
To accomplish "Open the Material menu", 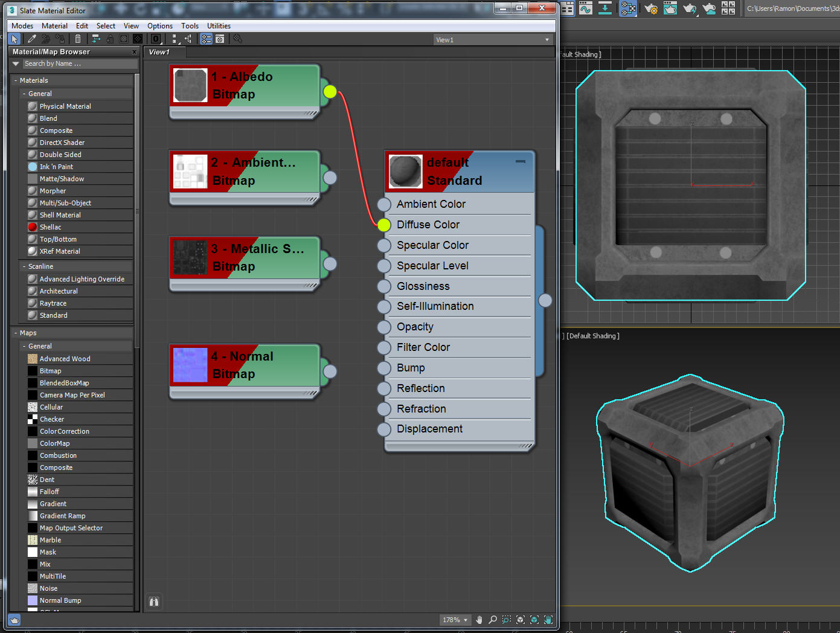I will [x=54, y=25].
